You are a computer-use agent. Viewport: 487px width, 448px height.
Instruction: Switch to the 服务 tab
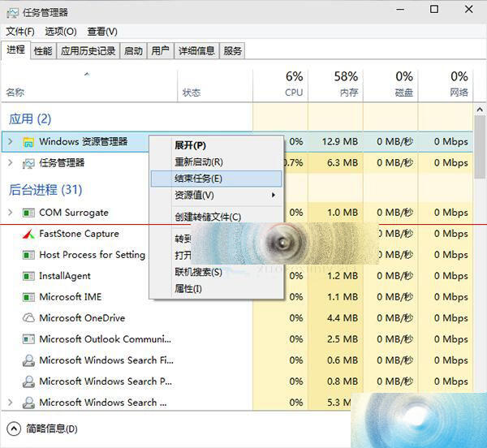pos(233,51)
